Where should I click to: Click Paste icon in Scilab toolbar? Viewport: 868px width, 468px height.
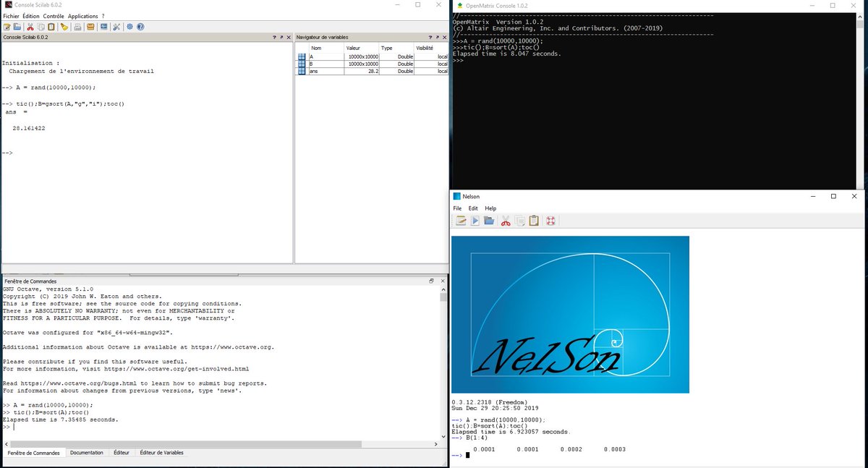tap(51, 27)
